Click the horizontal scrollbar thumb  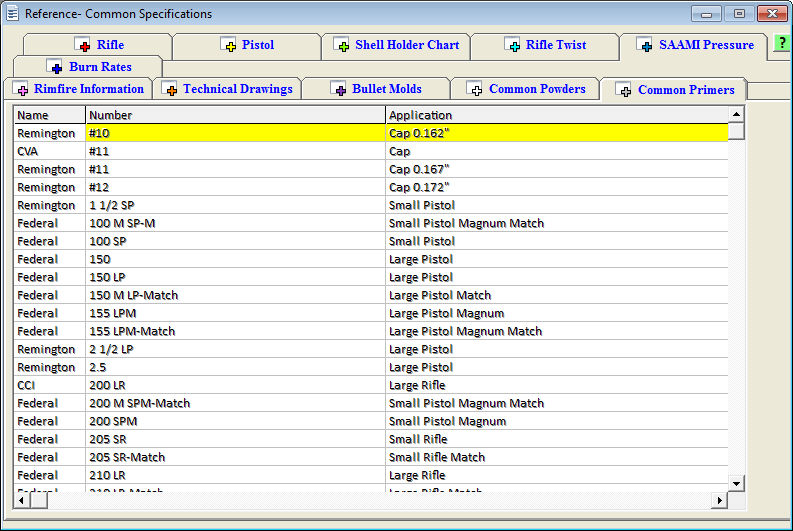coord(38,501)
